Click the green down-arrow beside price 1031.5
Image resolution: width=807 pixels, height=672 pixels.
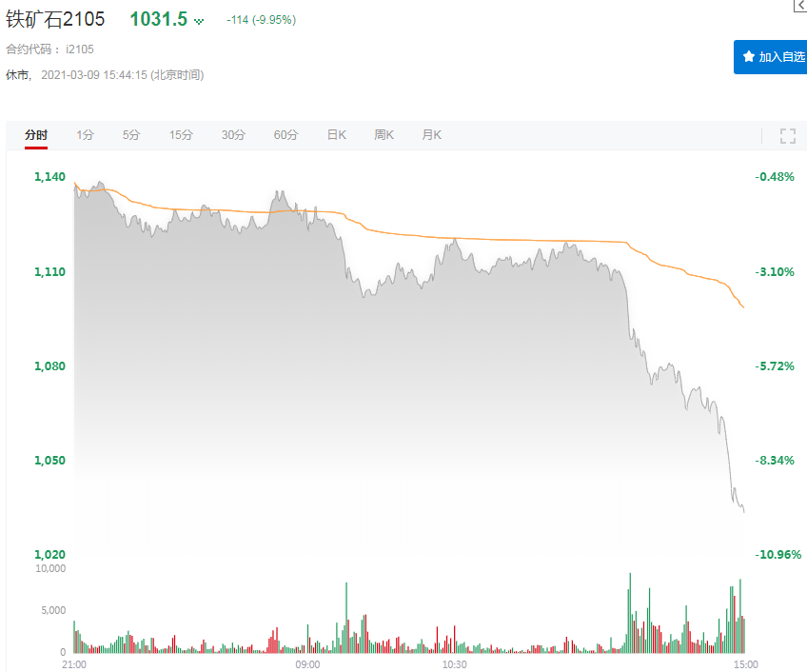pos(199,20)
